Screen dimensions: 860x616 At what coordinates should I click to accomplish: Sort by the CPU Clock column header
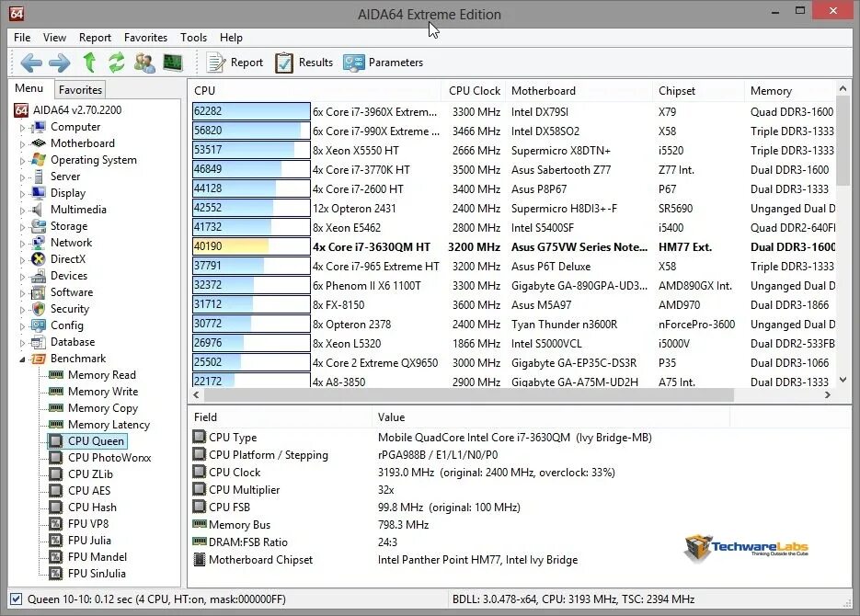tap(474, 91)
